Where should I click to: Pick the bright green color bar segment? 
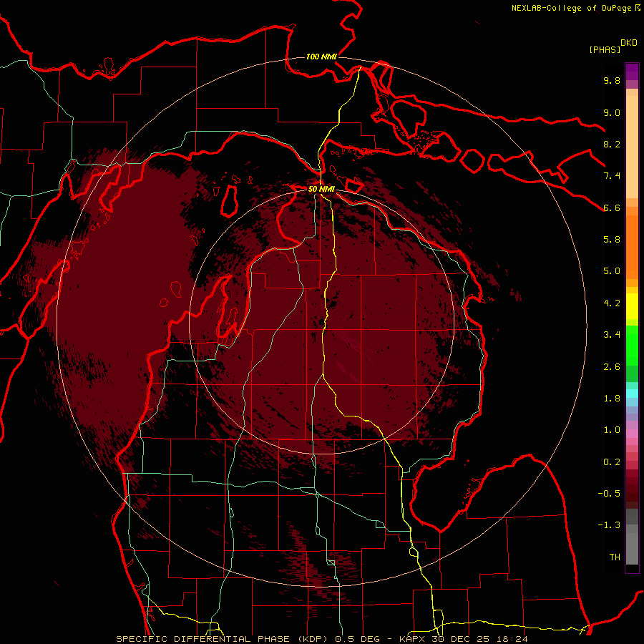pos(632,345)
